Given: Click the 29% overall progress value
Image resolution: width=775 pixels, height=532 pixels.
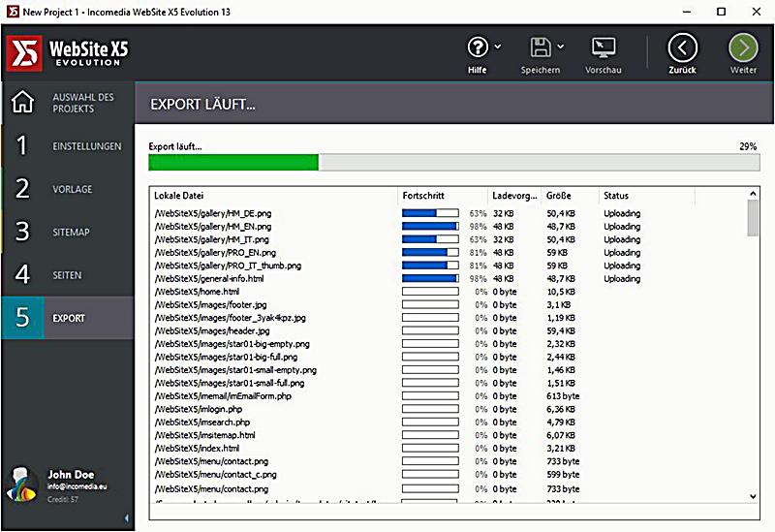Looking at the screenshot, I should (x=748, y=146).
